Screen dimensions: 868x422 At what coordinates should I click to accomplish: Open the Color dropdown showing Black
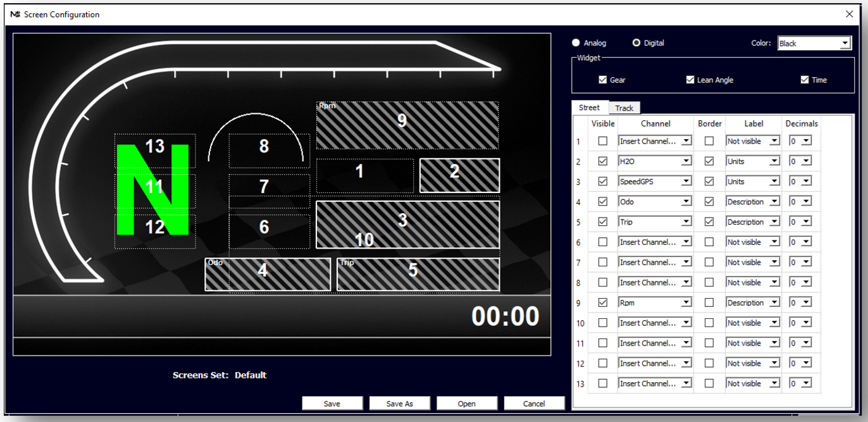pos(814,43)
